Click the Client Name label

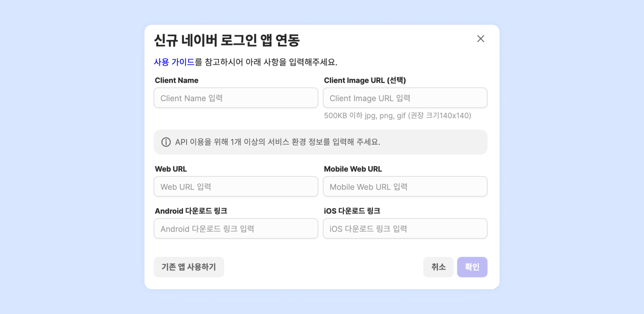tap(177, 81)
